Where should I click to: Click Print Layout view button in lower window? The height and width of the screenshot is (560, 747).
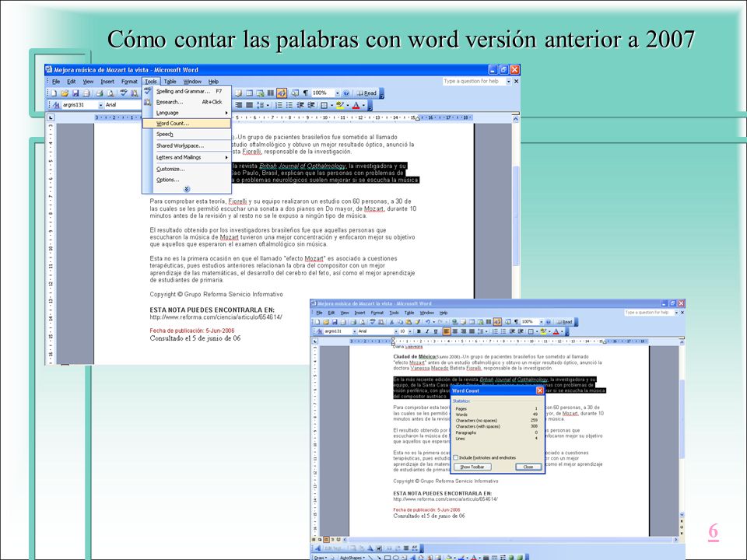326,540
